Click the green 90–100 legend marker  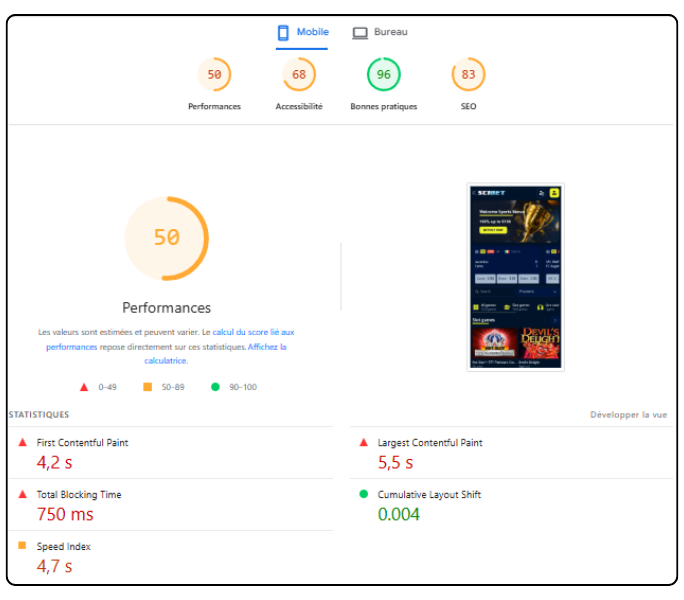215,386
